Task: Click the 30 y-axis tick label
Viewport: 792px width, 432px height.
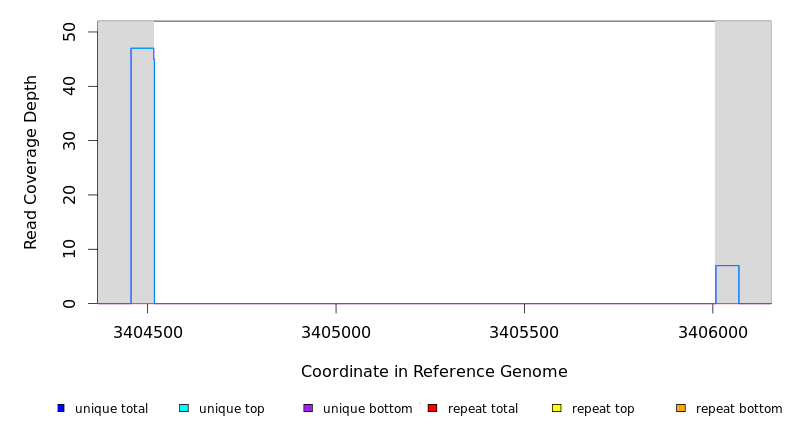Action: point(69,141)
